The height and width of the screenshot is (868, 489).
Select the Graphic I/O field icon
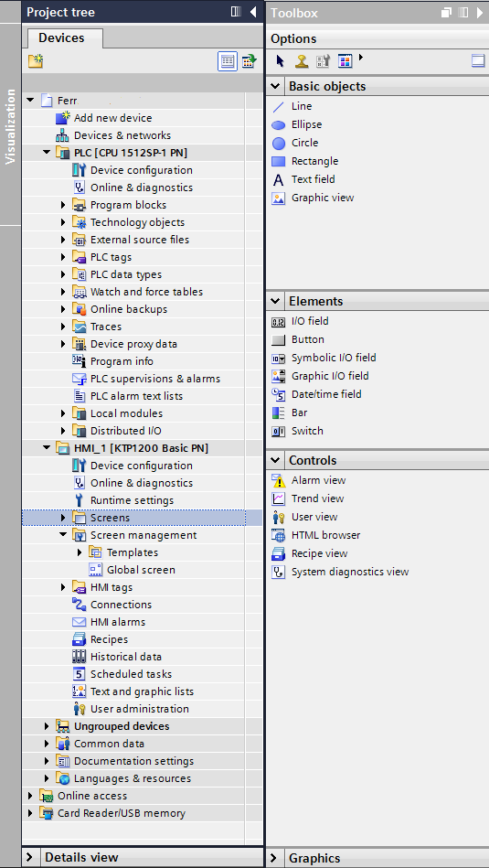[278, 377]
